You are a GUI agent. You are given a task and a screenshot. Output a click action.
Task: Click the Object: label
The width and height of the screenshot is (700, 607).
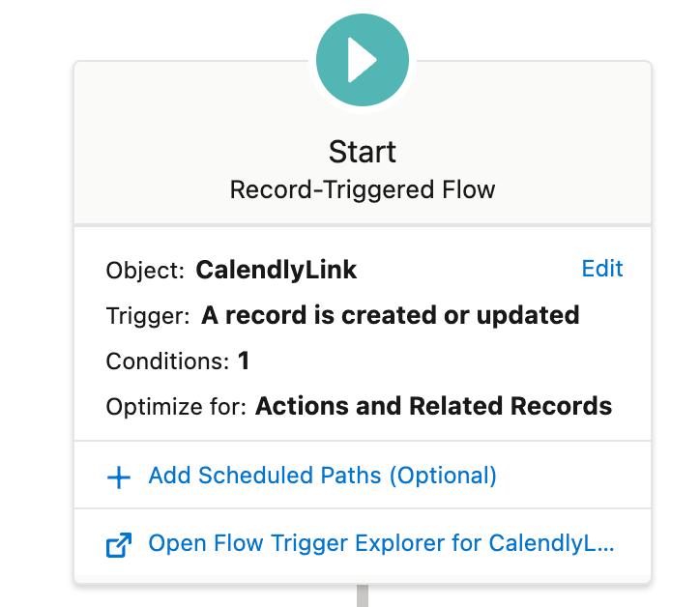pyautogui.click(x=145, y=271)
